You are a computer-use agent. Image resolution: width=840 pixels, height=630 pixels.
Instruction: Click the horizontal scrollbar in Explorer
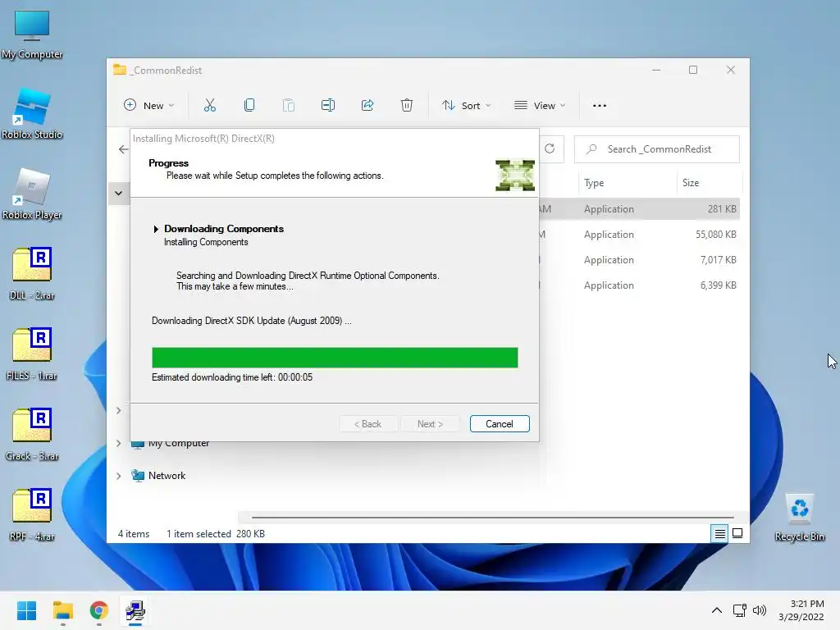point(492,518)
